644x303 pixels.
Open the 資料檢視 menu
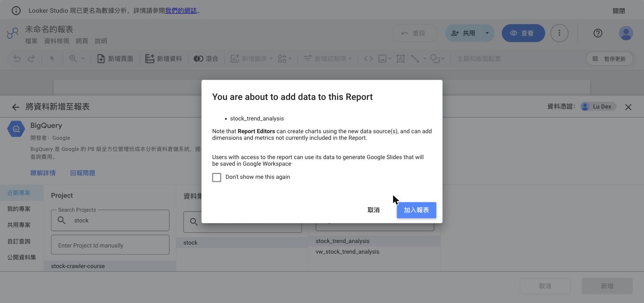click(x=57, y=41)
